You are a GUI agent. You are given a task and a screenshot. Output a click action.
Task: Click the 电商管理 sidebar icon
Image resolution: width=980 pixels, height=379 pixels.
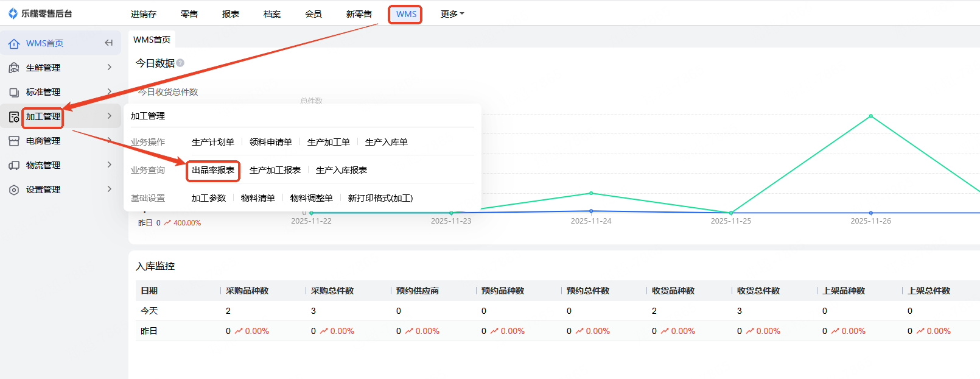tap(14, 141)
